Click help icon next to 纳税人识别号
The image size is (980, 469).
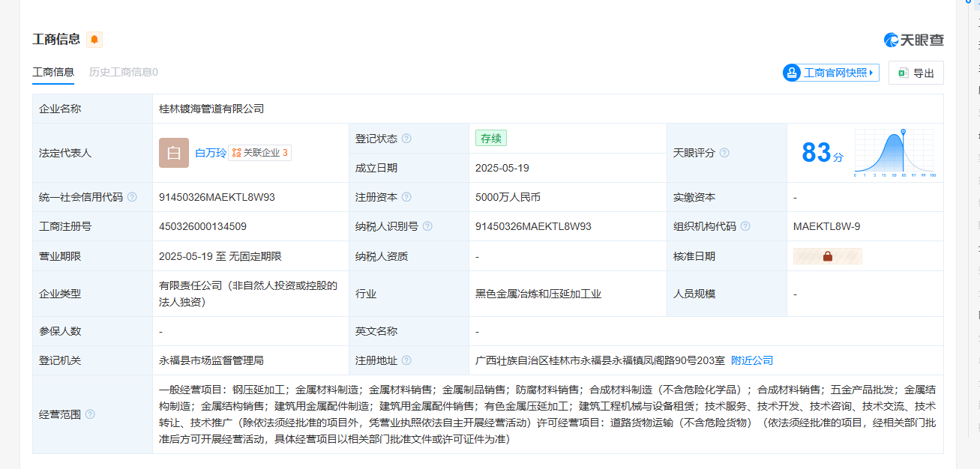[x=427, y=226]
